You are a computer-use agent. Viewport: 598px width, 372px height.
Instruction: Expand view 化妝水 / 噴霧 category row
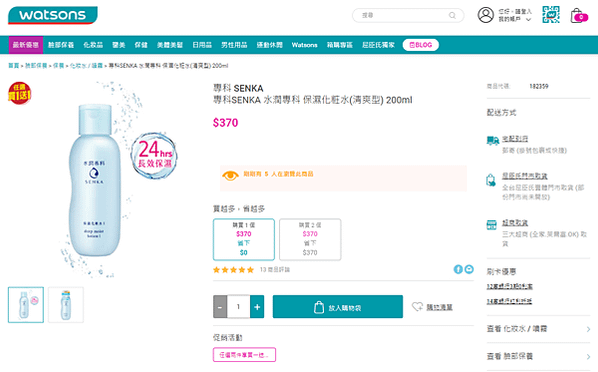(539, 329)
